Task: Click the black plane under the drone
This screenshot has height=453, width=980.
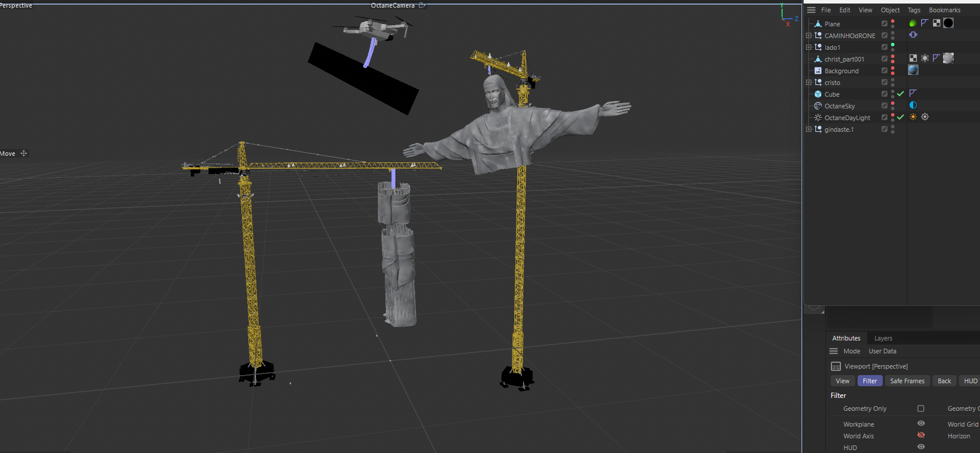Action: pyautogui.click(x=363, y=78)
